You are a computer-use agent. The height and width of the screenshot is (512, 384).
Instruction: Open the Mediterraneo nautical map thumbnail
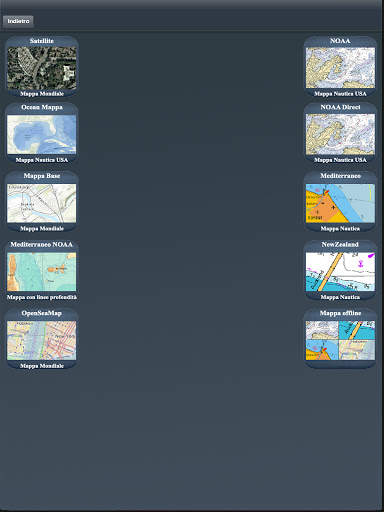click(x=340, y=203)
